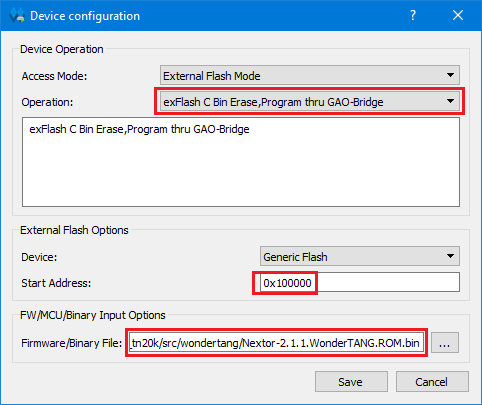This screenshot has width=482, height=405.
Task: Open the Generic Flash device dropdown
Action: (360, 256)
